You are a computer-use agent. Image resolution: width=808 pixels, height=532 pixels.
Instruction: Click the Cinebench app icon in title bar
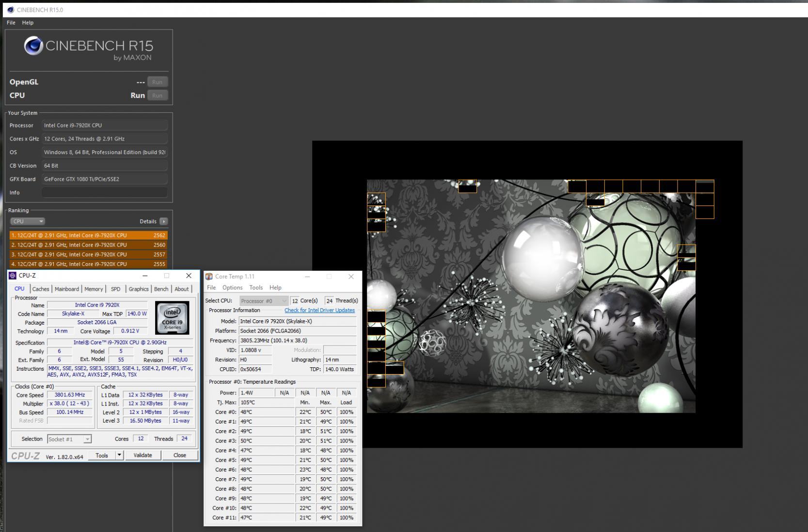[x=10, y=10]
